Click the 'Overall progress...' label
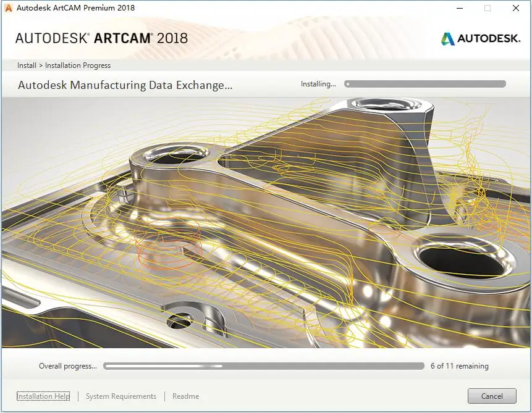The width and height of the screenshot is (532, 413). tap(68, 366)
